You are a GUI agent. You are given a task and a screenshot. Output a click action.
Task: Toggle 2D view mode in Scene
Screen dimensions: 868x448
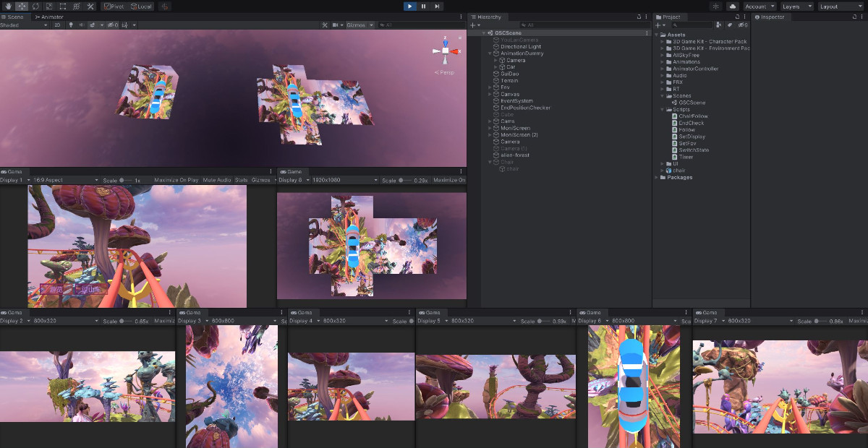(57, 25)
